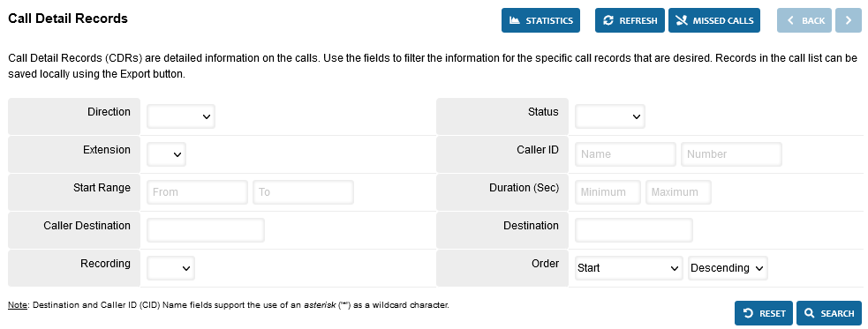The width and height of the screenshot is (868, 329).
Task: Focus the Caller ID Name field
Action: 625,154
